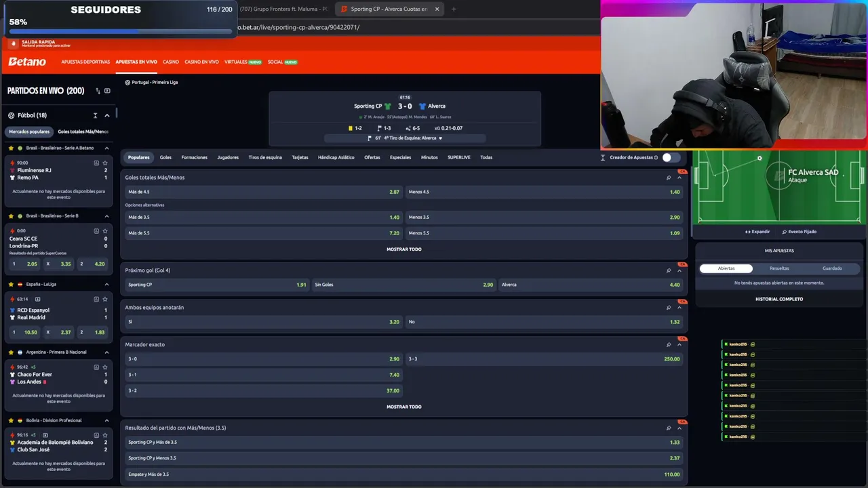Open stats icon for the Chaco For Ever match
868x488 pixels.
(x=96, y=367)
